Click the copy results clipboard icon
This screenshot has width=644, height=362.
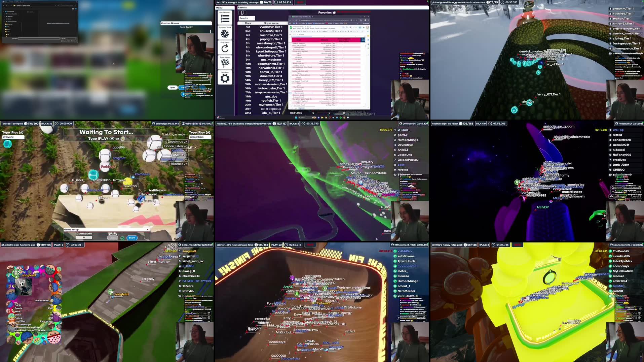pos(242,13)
